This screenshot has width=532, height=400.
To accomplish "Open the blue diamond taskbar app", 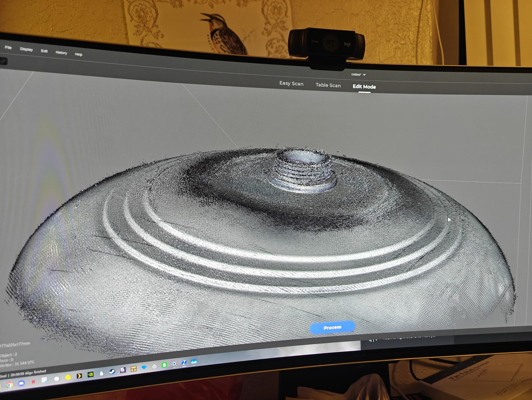I will pyautogui.click(x=144, y=367).
